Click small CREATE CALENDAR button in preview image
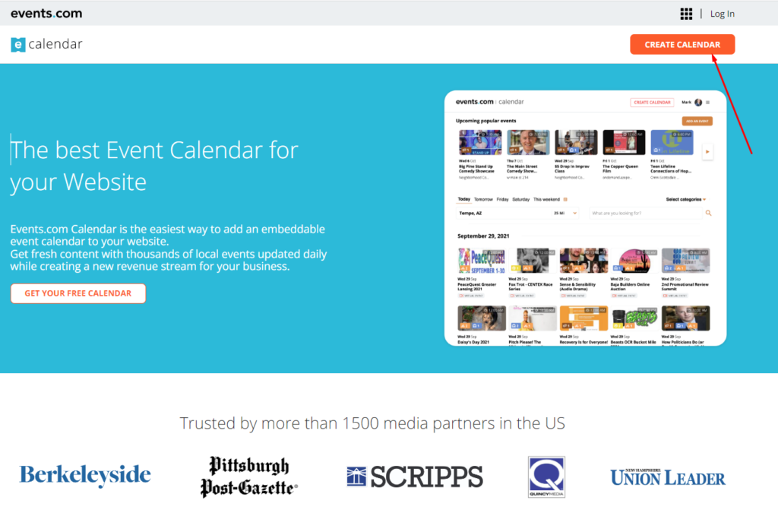The image size is (778, 532). pyautogui.click(x=652, y=103)
